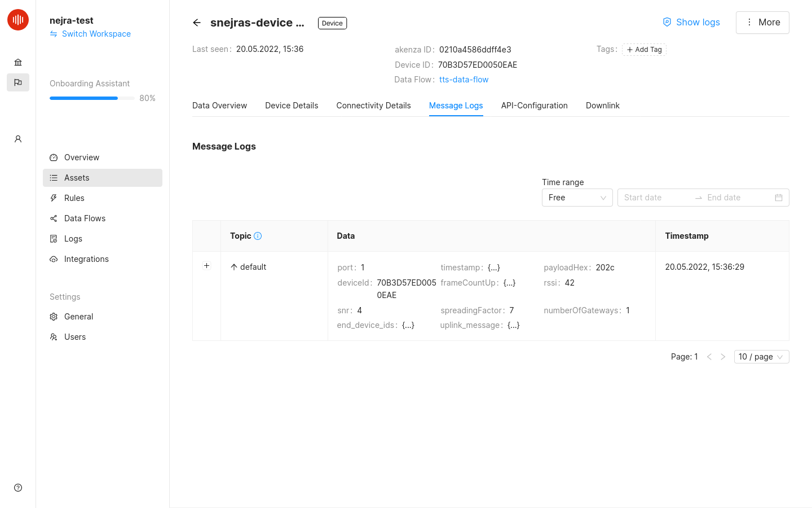Click Add Tag button
The height and width of the screenshot is (508, 812).
tap(644, 50)
